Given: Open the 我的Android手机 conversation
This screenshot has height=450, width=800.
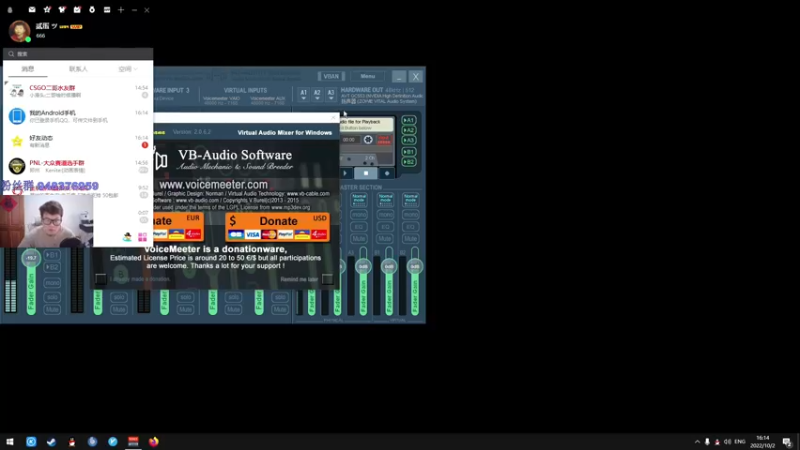Looking at the screenshot, I should click(78, 116).
